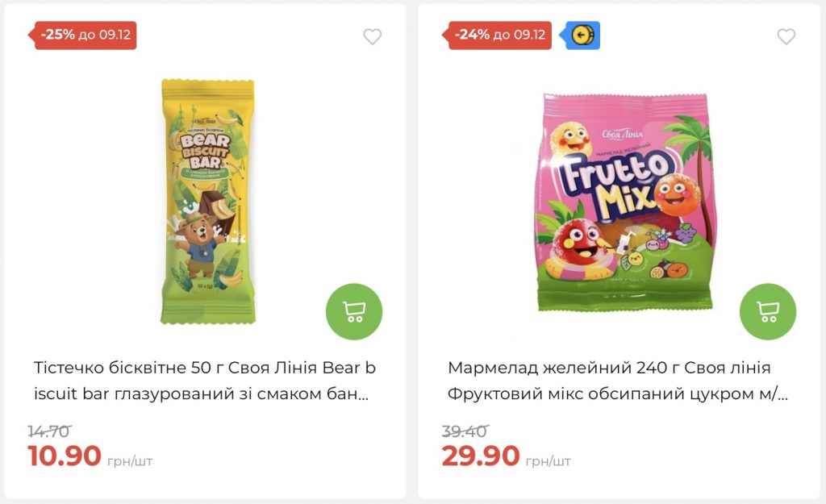The width and height of the screenshot is (826, 504).
Task: Click the "грн/шт" label on the biscuit card
Action: (130, 460)
